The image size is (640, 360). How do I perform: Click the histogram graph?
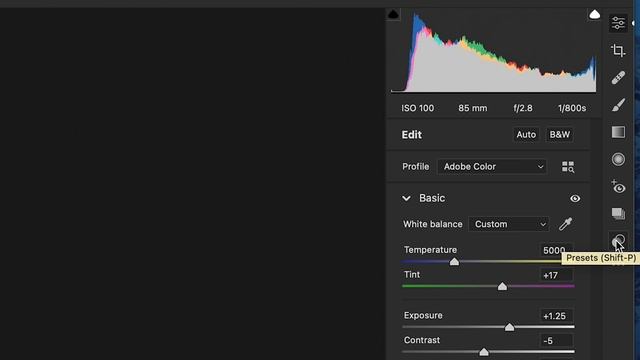tap(493, 52)
